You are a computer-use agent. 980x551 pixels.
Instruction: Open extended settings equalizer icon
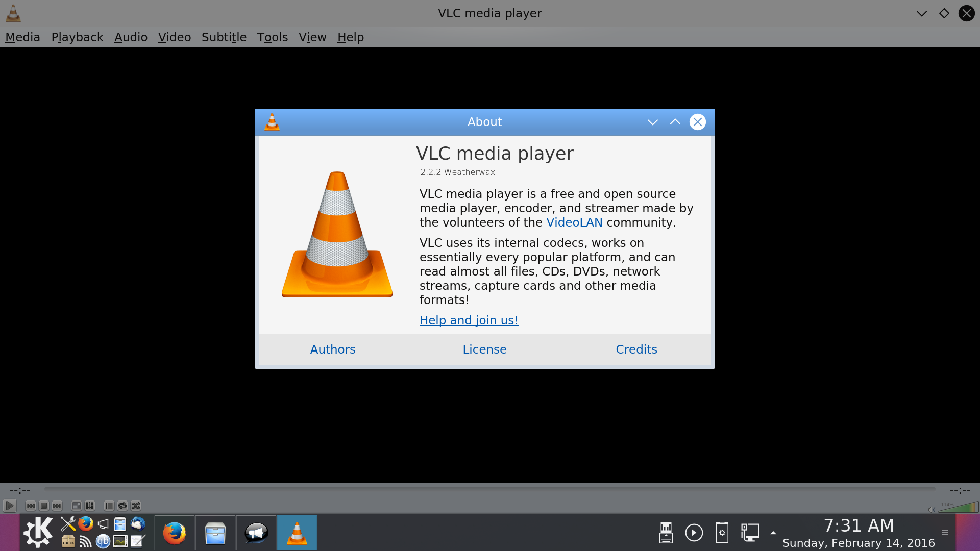pyautogui.click(x=89, y=506)
